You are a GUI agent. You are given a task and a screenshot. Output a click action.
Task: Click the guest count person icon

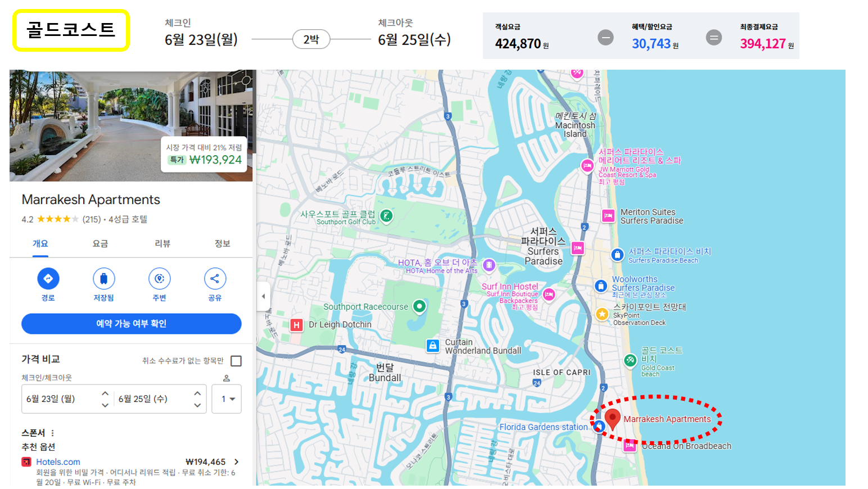tap(227, 378)
